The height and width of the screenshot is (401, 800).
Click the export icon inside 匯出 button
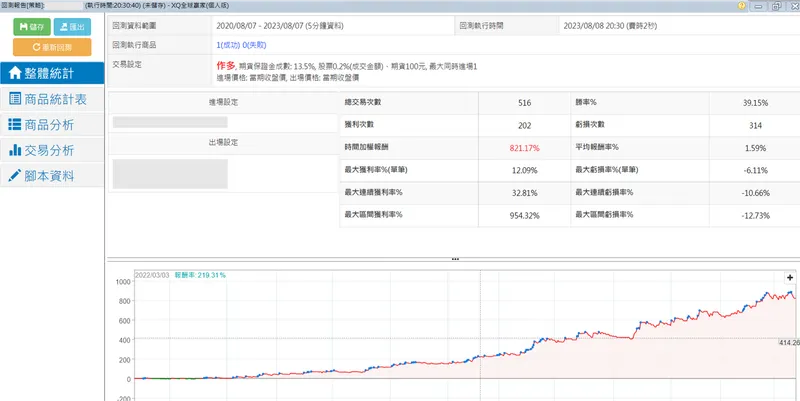point(64,27)
